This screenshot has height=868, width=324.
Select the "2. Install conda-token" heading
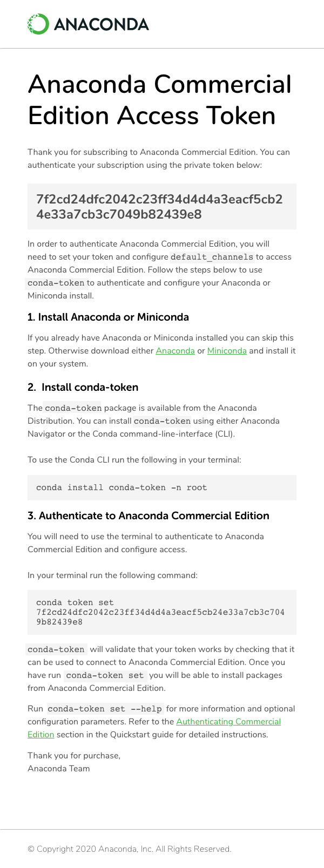tap(83, 387)
